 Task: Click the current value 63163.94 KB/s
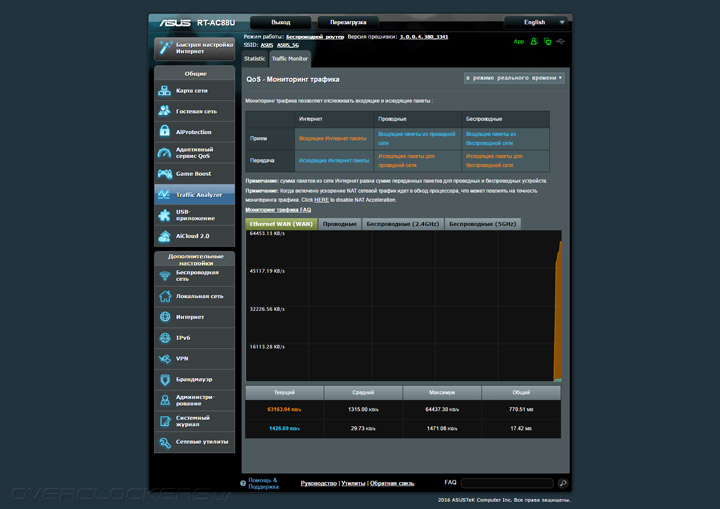point(284,409)
